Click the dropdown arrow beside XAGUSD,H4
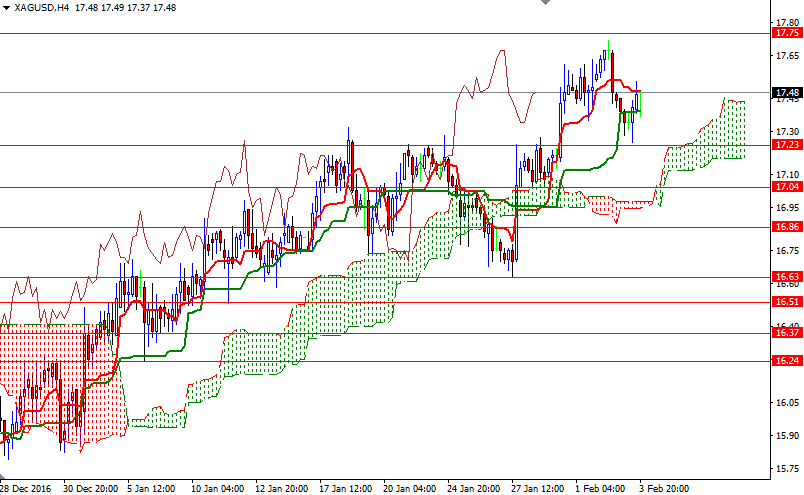The width and height of the screenshot is (804, 495). click(6, 8)
